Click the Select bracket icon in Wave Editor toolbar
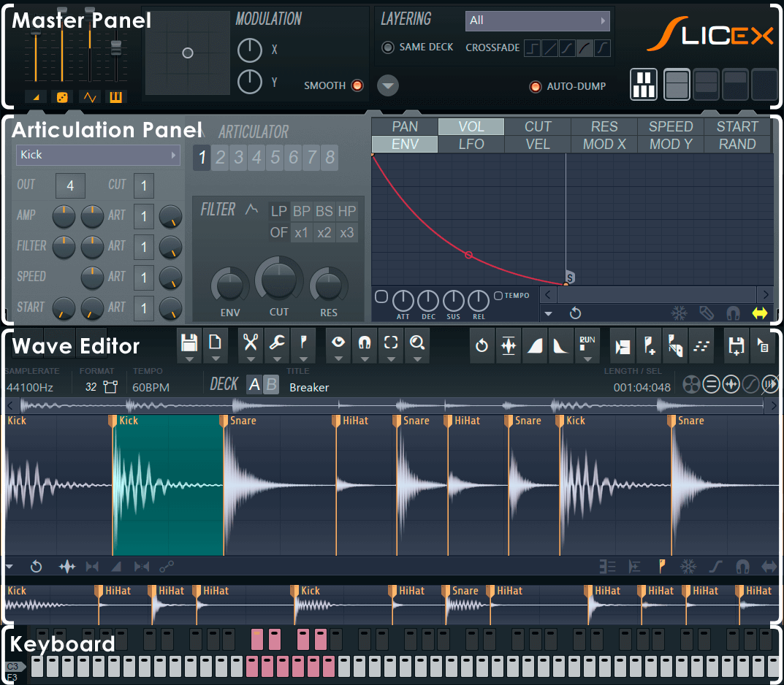The width and height of the screenshot is (784, 685). (391, 342)
